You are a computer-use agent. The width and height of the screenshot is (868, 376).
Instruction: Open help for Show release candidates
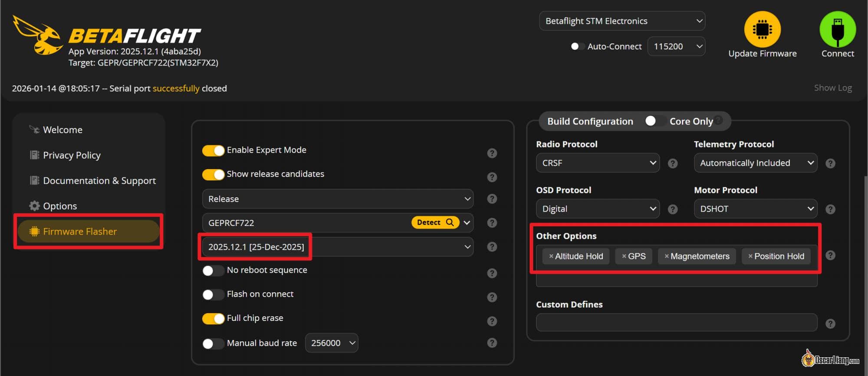pos(492,177)
